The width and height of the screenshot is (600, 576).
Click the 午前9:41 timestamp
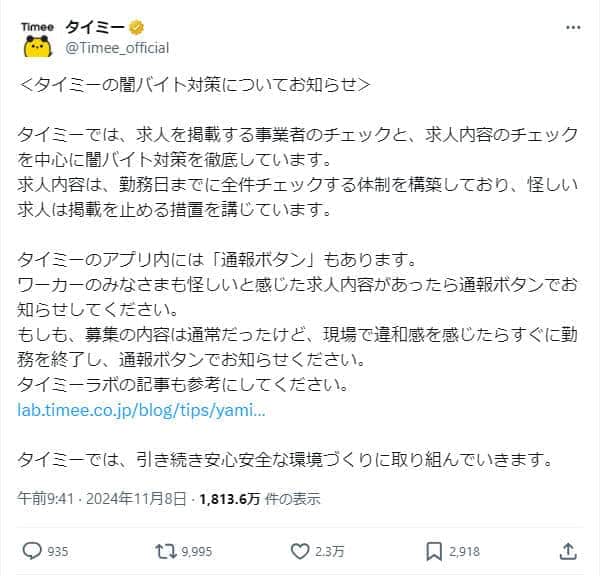pyautogui.click(x=47, y=499)
